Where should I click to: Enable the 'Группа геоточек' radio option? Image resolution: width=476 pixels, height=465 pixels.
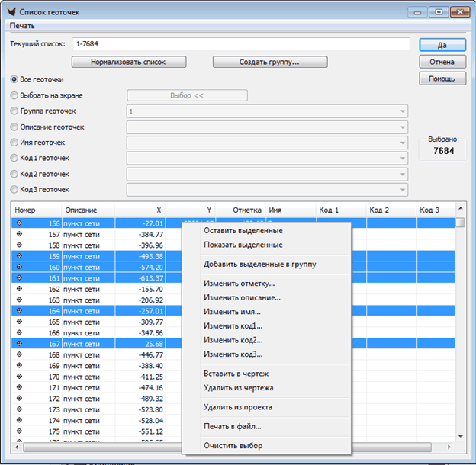tap(14, 111)
